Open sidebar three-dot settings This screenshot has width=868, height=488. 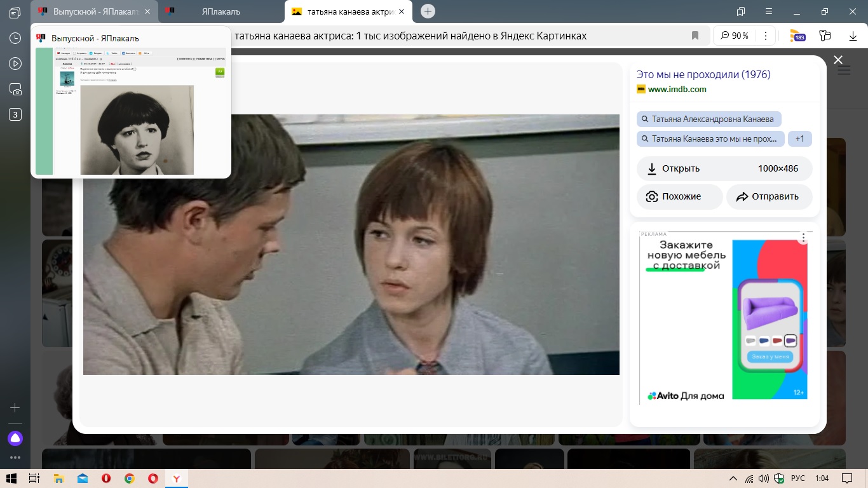click(15, 457)
